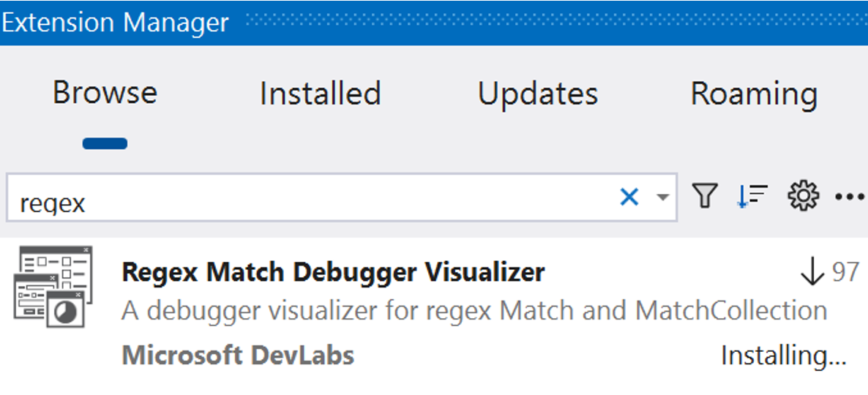Click the download count arrow icon
This screenshot has height=395, width=868.
pos(812,273)
